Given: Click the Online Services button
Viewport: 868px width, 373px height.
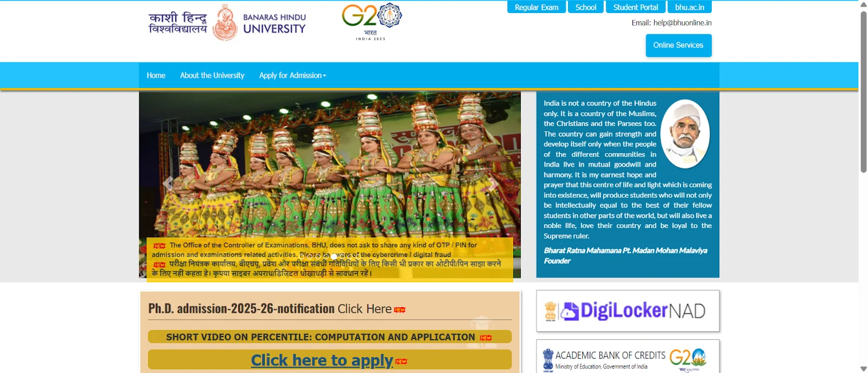Looking at the screenshot, I should (678, 46).
